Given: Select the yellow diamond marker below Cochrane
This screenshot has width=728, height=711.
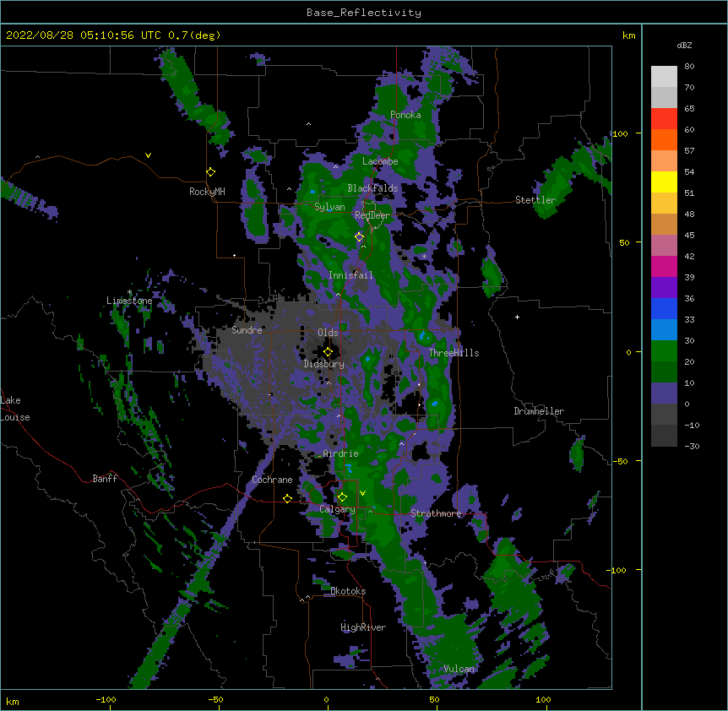Looking at the screenshot, I should [287, 498].
